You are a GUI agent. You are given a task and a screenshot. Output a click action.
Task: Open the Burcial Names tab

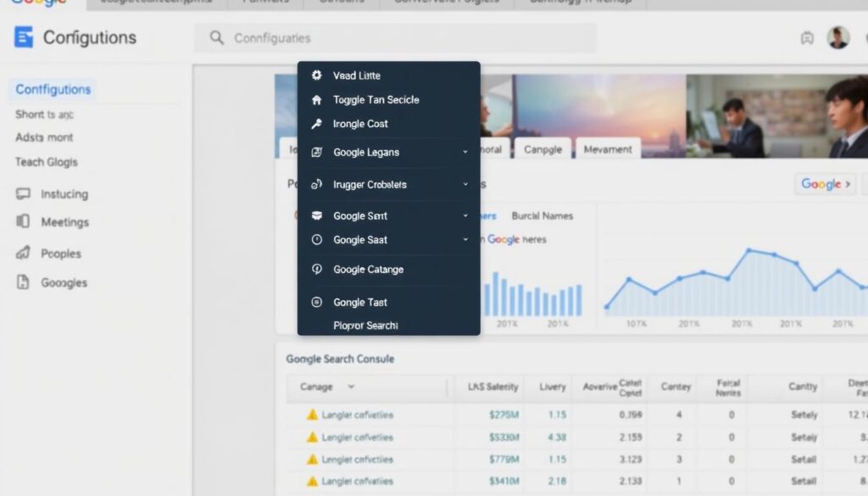tap(542, 216)
